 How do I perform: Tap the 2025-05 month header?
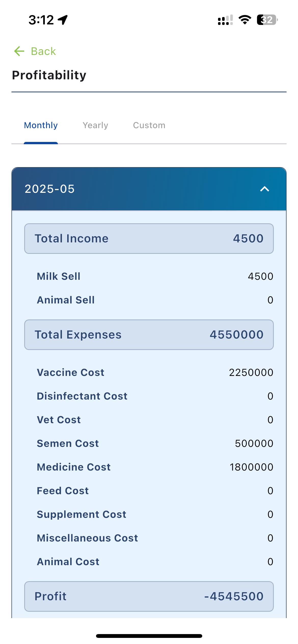pyautogui.click(x=50, y=189)
